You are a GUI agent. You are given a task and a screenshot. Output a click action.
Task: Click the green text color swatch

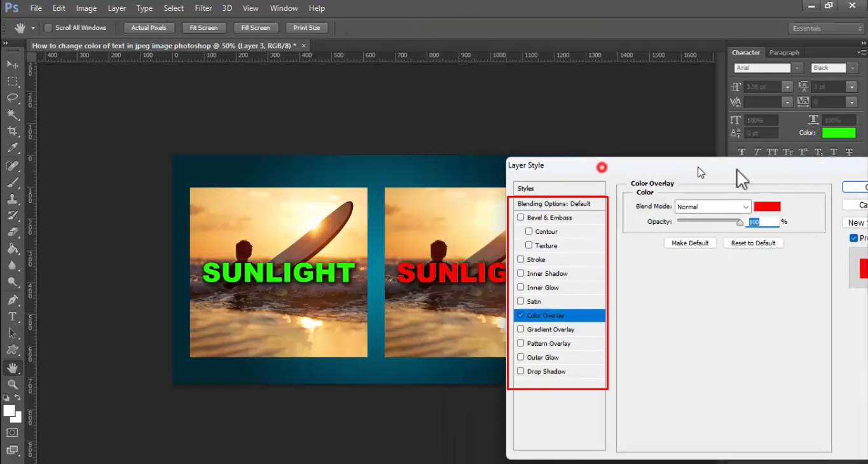(839, 132)
